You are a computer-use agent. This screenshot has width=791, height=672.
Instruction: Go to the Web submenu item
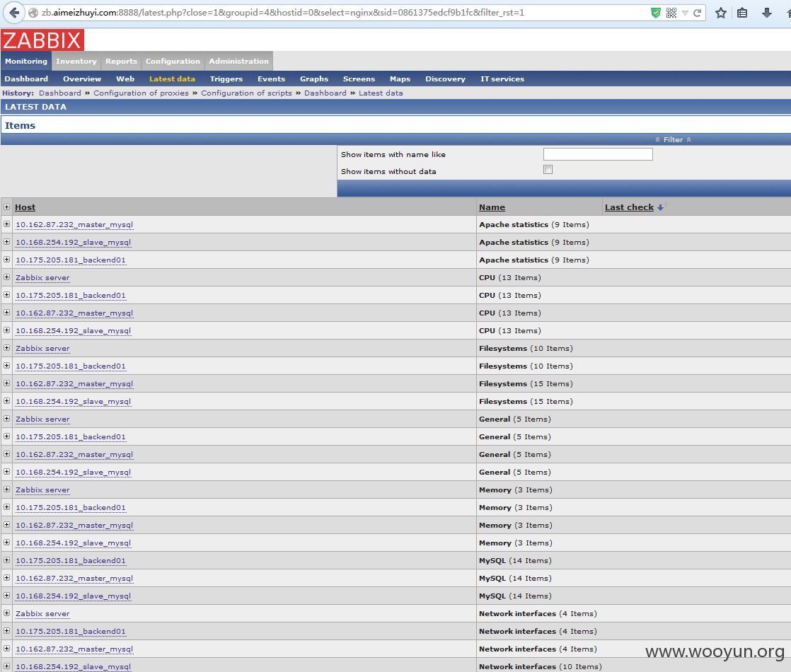(x=125, y=79)
